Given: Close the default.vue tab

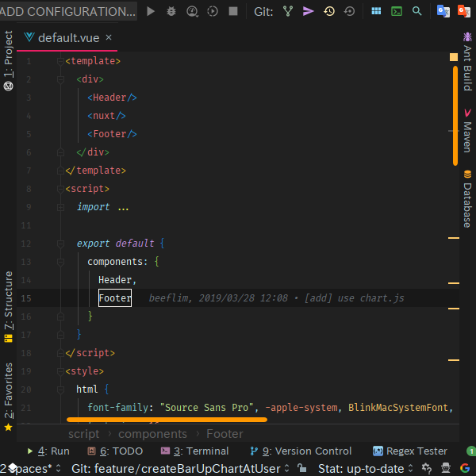Looking at the screenshot, I should point(109,37).
